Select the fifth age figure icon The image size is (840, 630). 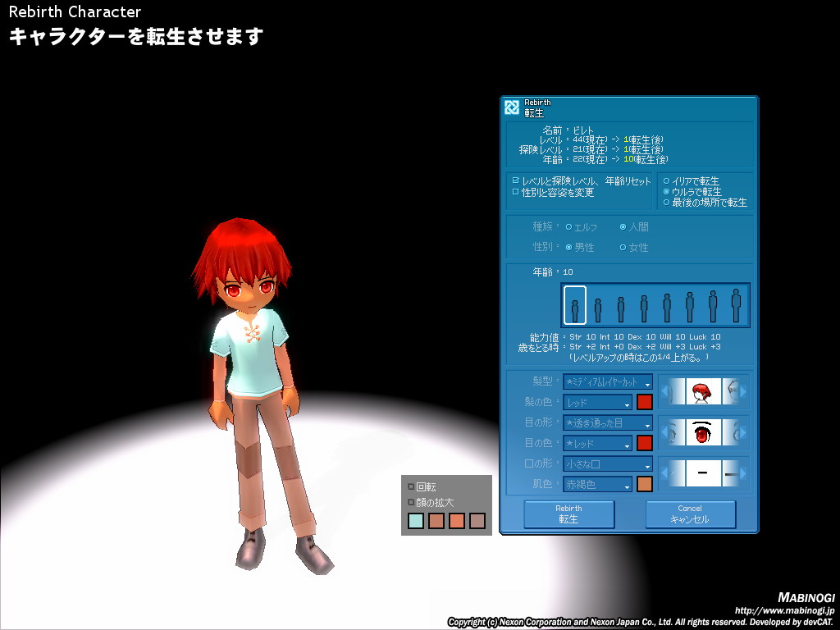click(667, 308)
